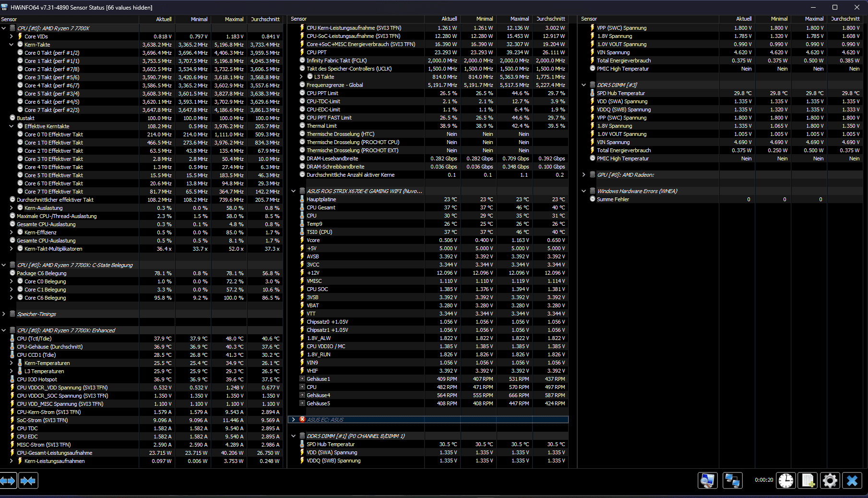Click the lightning icon beside Vcore
This screenshot has width=868, height=498.
click(x=302, y=240)
